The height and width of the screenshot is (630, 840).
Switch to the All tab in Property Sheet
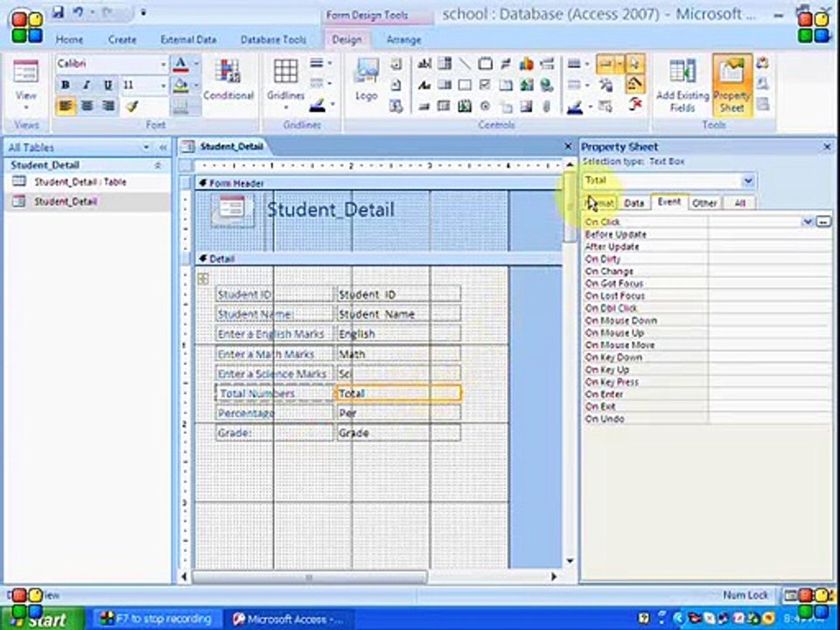740,202
